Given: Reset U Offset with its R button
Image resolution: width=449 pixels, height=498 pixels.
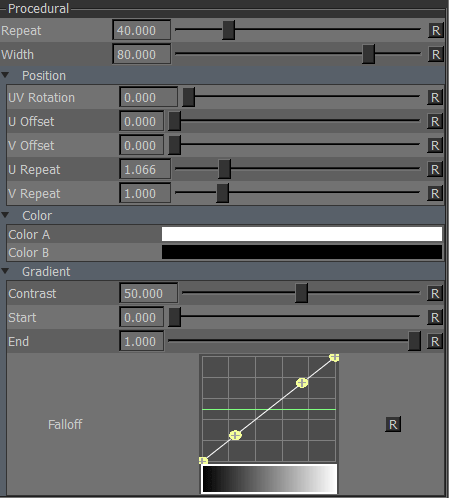Looking at the screenshot, I should (435, 122).
